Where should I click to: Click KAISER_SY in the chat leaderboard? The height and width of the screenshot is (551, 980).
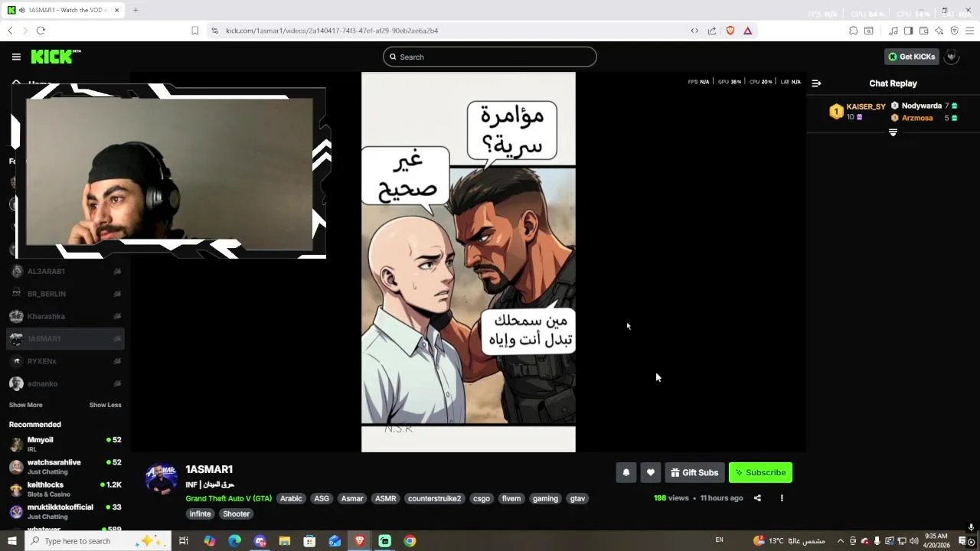coord(865,107)
